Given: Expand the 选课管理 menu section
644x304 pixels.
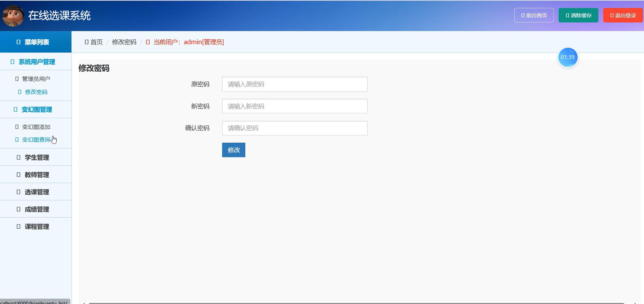Looking at the screenshot, I should coord(36,192).
